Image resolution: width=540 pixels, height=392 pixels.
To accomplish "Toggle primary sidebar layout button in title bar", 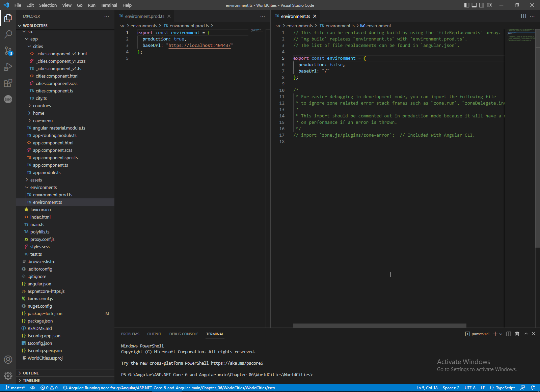I will click(467, 5).
